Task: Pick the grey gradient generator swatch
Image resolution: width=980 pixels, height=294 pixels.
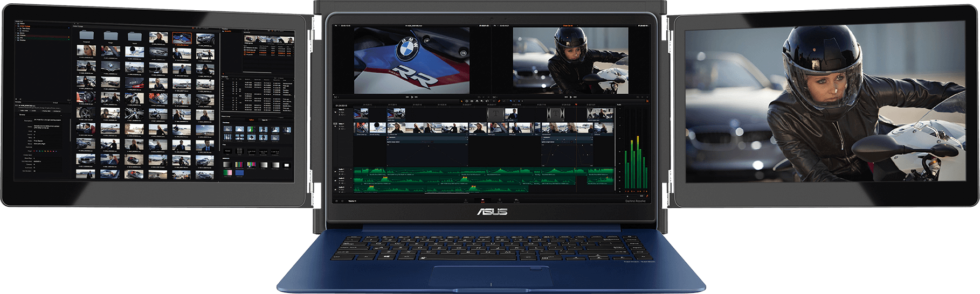Action: pos(227,165)
